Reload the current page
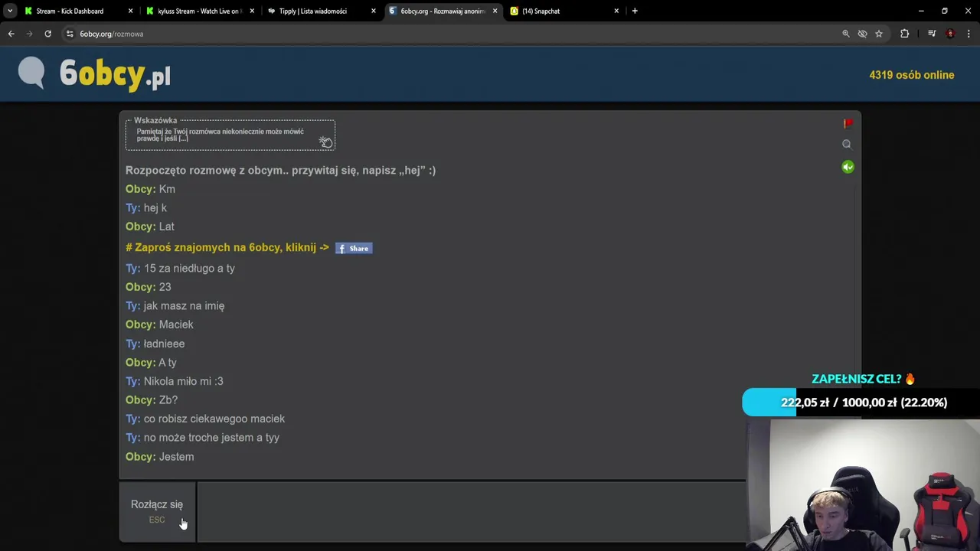 point(47,34)
